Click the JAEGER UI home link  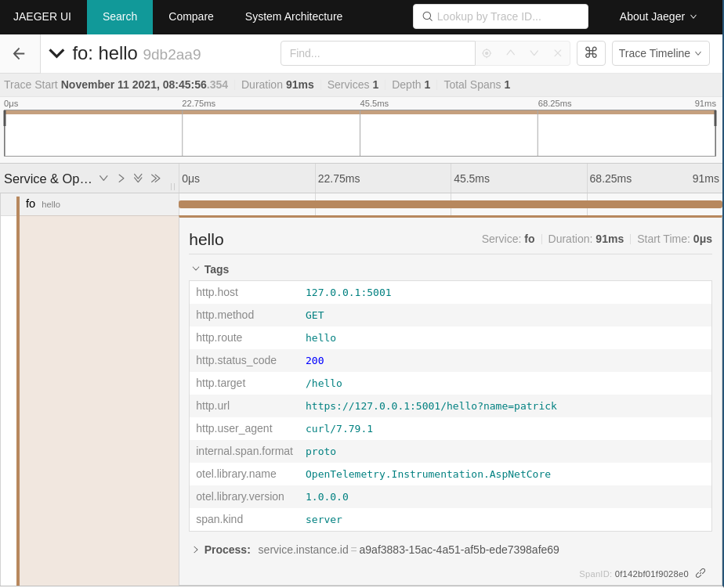[x=42, y=16]
